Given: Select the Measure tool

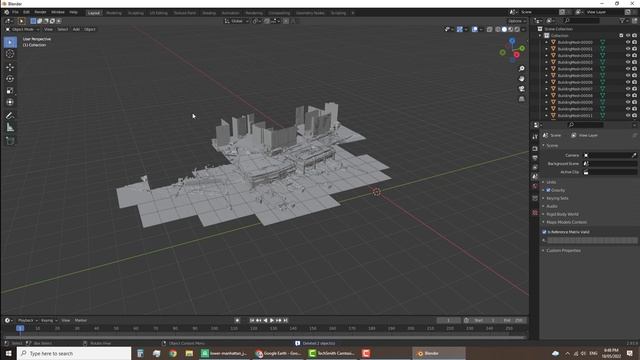Looking at the screenshot, I should (x=10, y=128).
